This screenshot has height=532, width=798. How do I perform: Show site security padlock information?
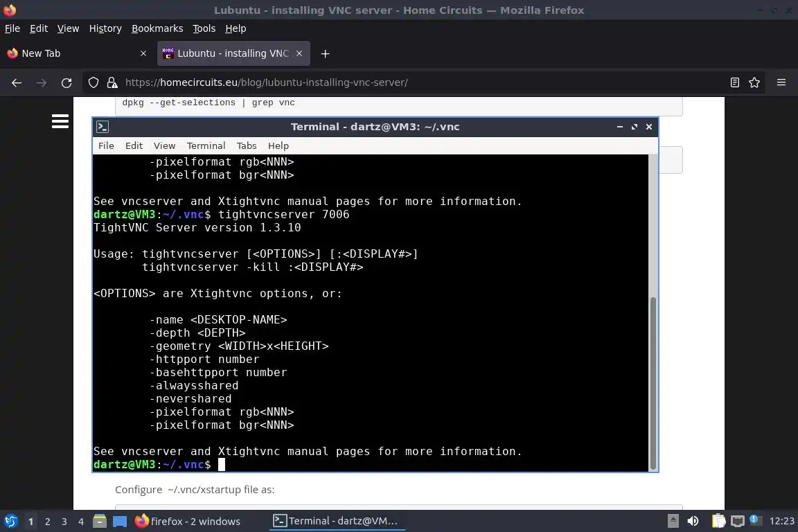pos(112,82)
